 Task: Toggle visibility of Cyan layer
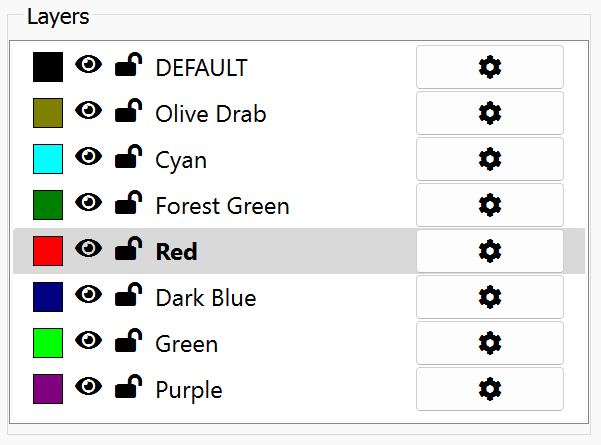click(x=89, y=156)
